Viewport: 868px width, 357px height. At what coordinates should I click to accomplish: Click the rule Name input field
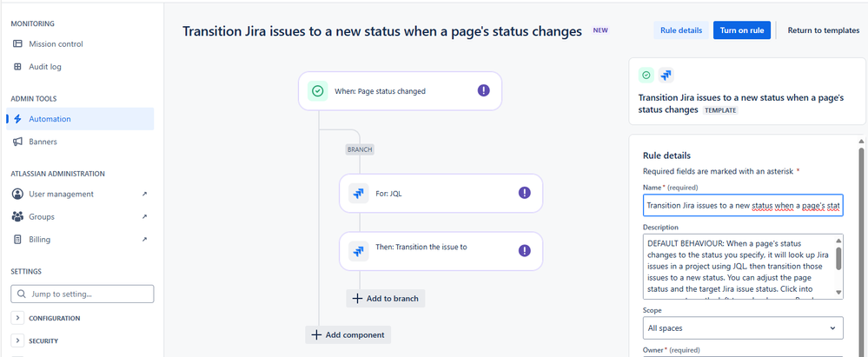[741, 205]
